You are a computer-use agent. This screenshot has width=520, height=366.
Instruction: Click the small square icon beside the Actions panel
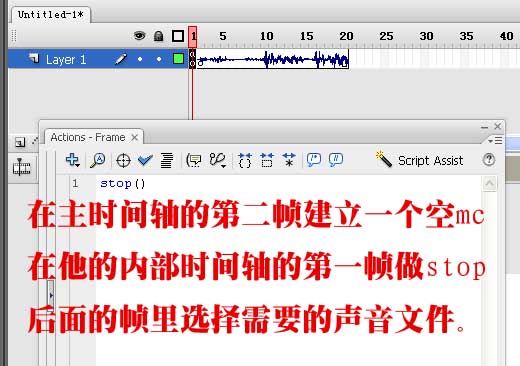(20, 142)
